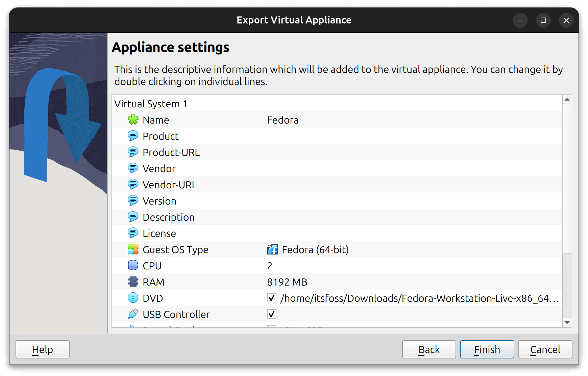
Task: Click the green Name icon beside Name row
Action: click(133, 120)
